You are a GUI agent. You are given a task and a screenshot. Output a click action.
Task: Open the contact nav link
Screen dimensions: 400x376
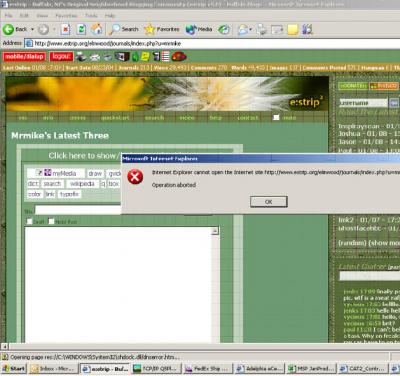[248, 118]
